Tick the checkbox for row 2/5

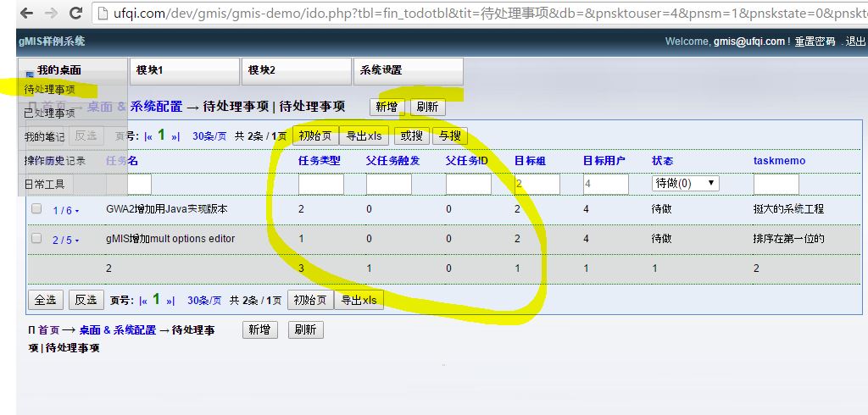(36, 239)
